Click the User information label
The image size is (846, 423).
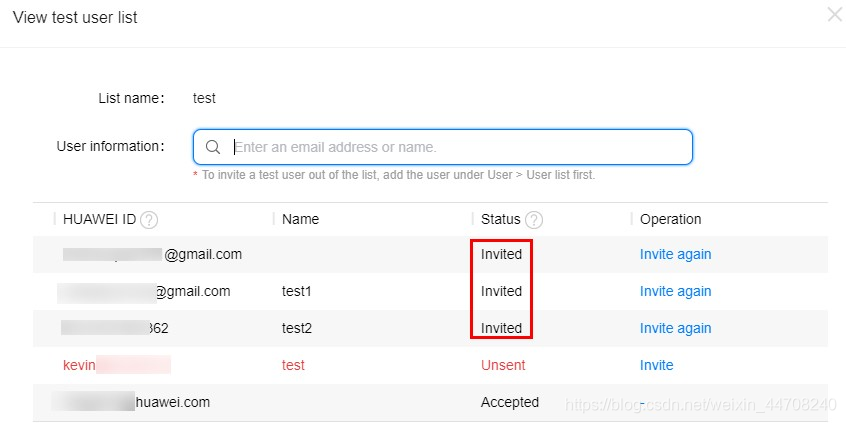(x=110, y=147)
